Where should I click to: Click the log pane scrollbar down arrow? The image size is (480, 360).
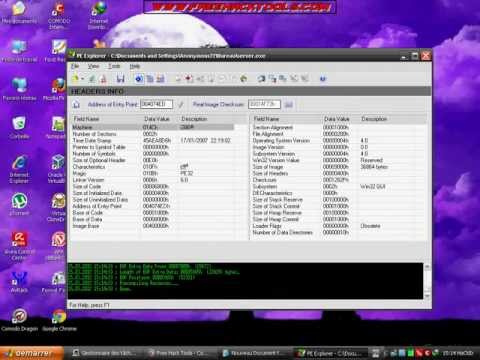coord(427,295)
